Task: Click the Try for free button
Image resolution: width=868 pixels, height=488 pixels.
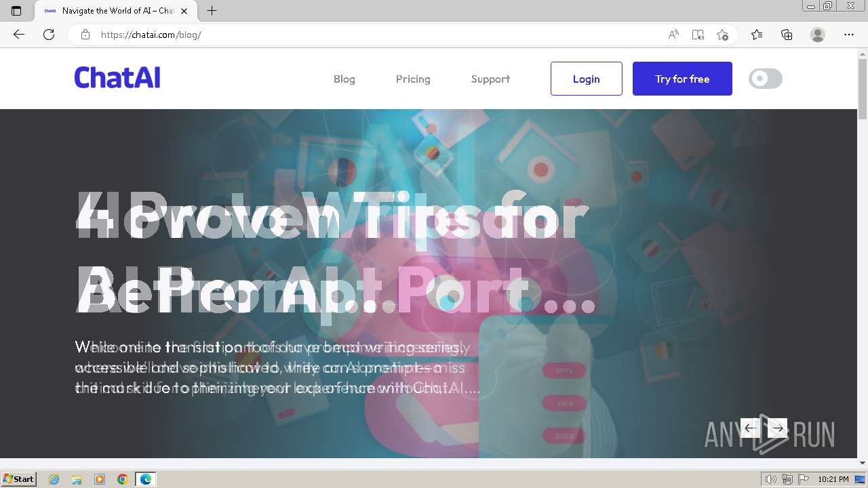Action: [x=682, y=79]
